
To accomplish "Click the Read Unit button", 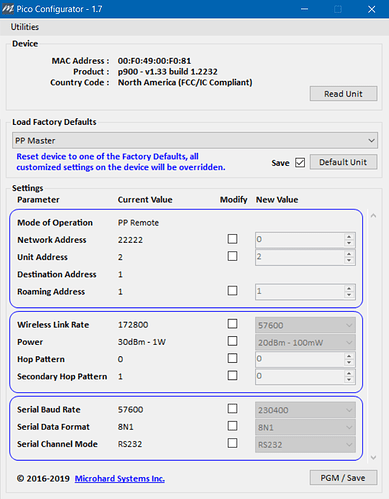I will [x=343, y=94].
